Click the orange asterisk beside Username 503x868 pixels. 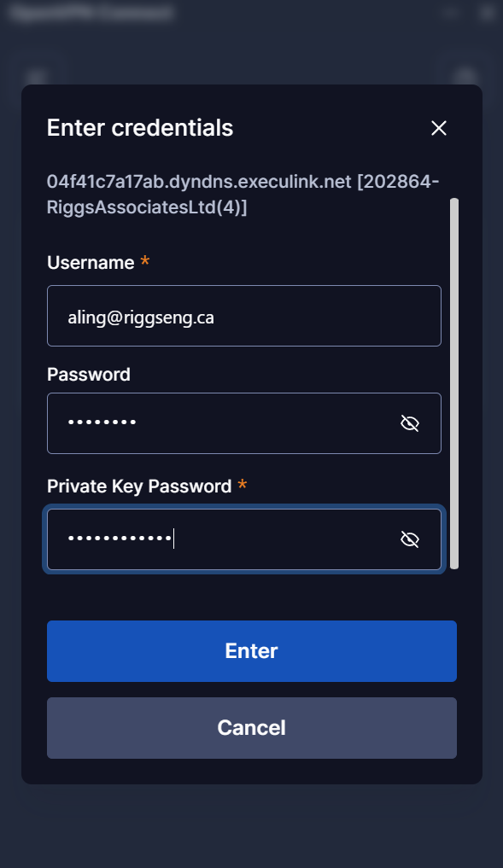coord(144,260)
